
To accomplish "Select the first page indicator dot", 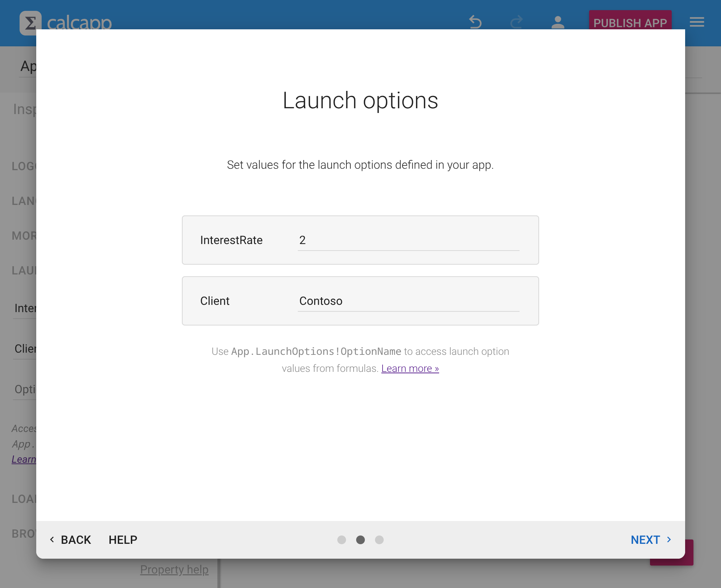I will pyautogui.click(x=342, y=539).
